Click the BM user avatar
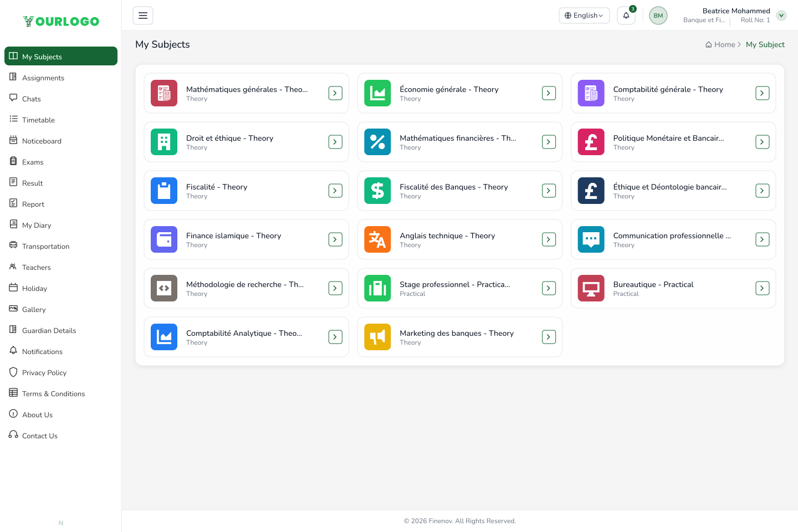798x532 pixels. click(658, 16)
